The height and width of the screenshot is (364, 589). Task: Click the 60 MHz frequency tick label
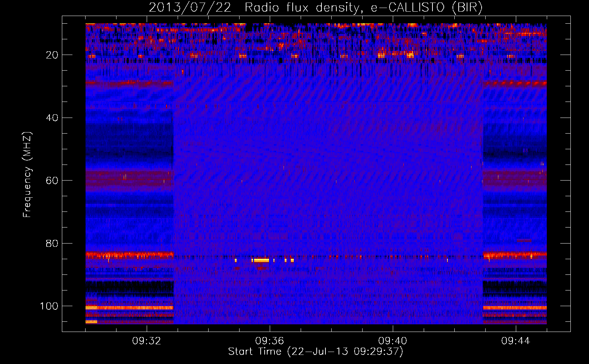(x=52, y=181)
